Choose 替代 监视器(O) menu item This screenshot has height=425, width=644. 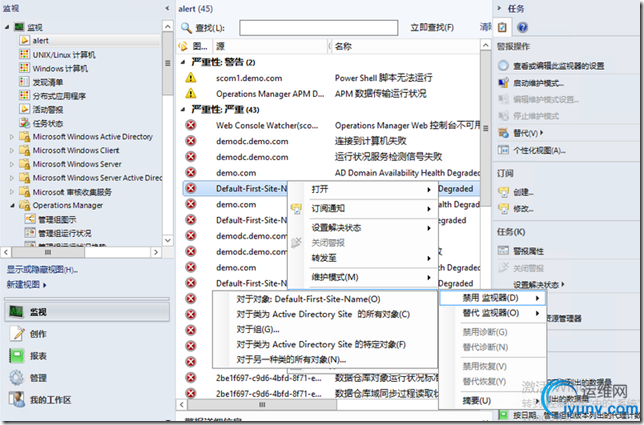[492, 313]
